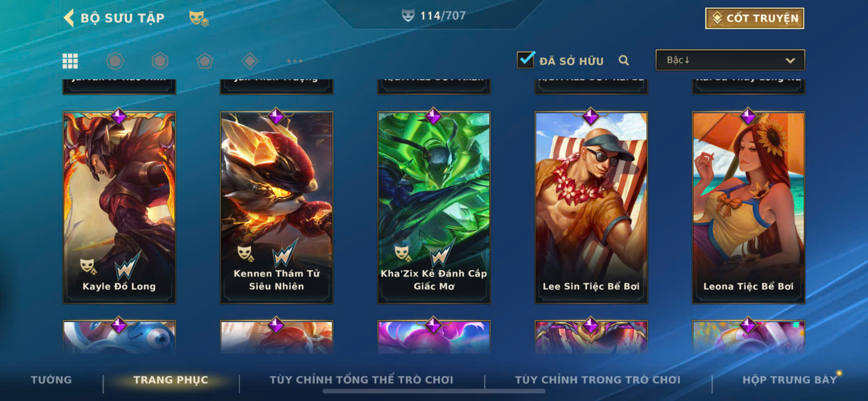Viewport: 868px width, 401px height.
Task: Click the bottom horizontal scrollbar handle
Action: click(x=434, y=391)
